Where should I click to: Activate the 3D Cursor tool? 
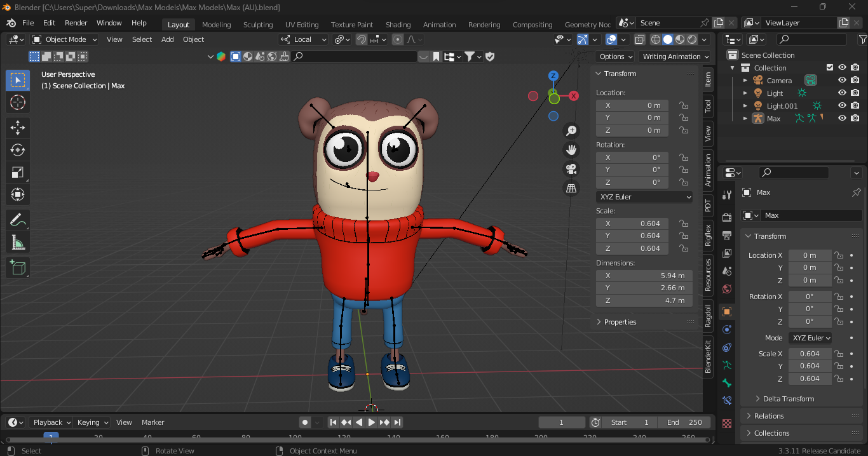[x=18, y=102]
